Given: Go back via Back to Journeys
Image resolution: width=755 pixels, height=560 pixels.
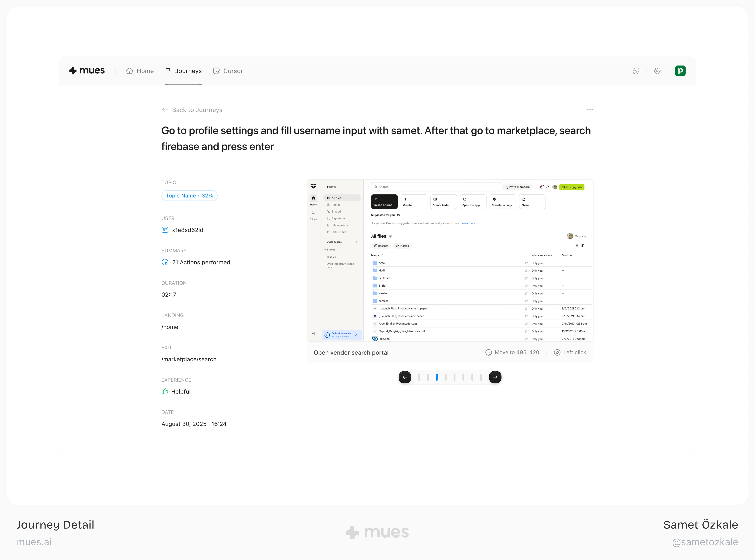Looking at the screenshot, I should [x=192, y=110].
